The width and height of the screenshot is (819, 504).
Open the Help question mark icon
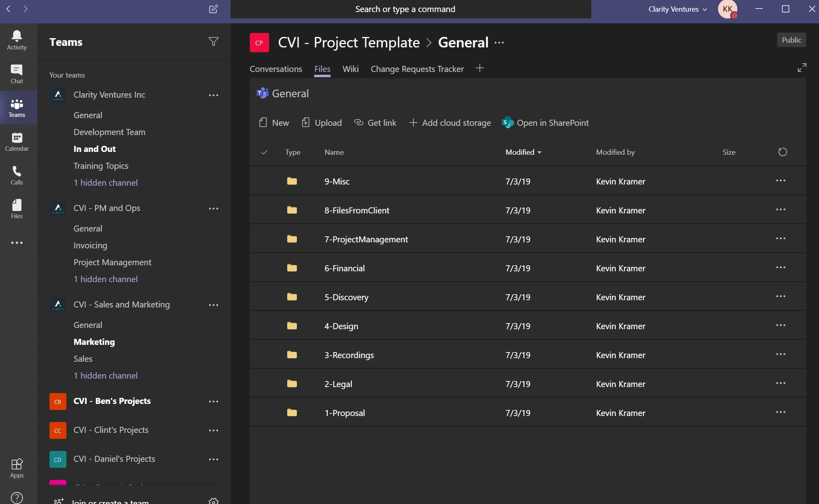click(17, 498)
